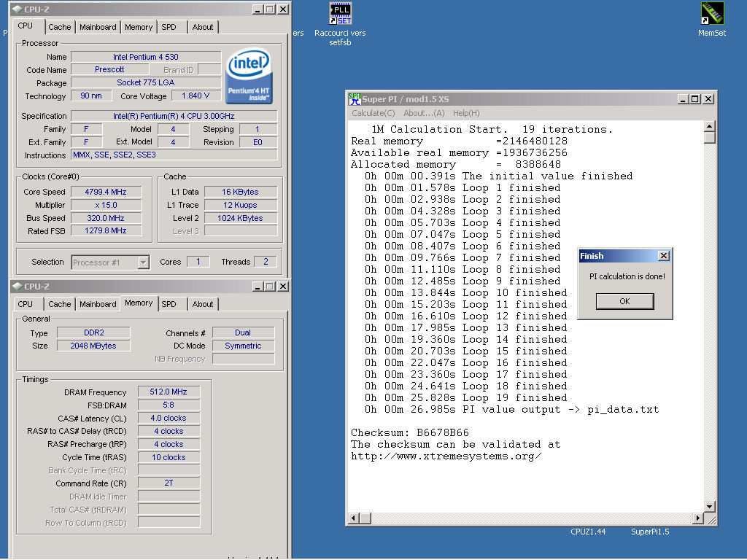The image size is (747, 560).
Task: Click the Loop 19 finished line
Action: 465,397
